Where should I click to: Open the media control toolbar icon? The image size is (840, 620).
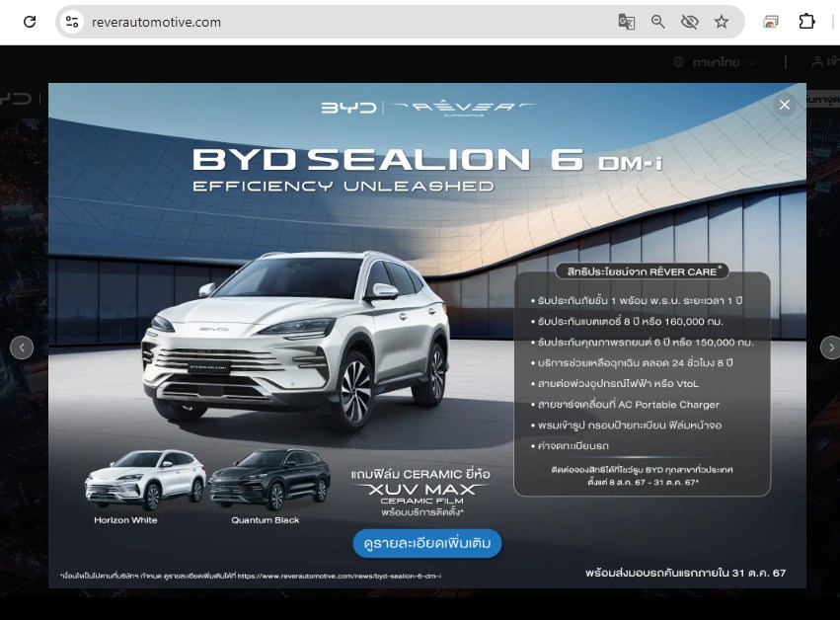(x=770, y=22)
